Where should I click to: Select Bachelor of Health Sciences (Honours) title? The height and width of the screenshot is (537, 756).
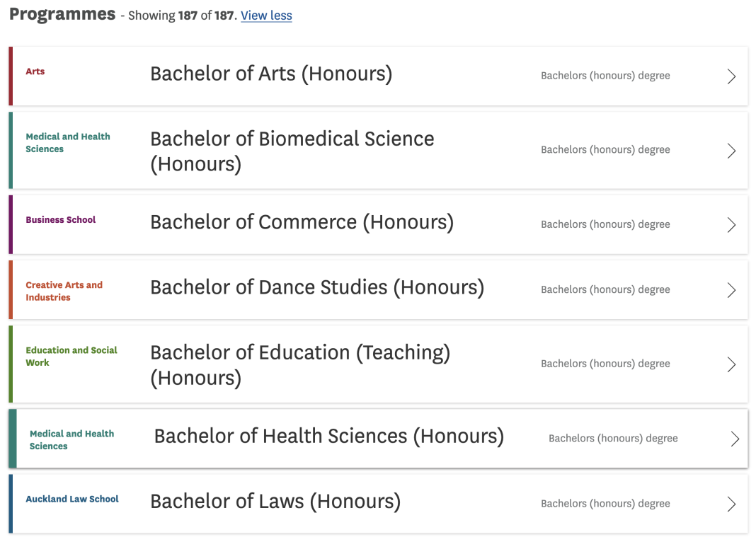pos(329,437)
